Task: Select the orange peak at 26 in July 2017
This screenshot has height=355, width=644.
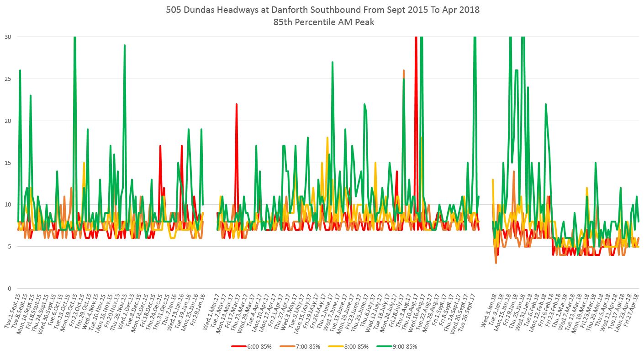Action: (x=404, y=71)
